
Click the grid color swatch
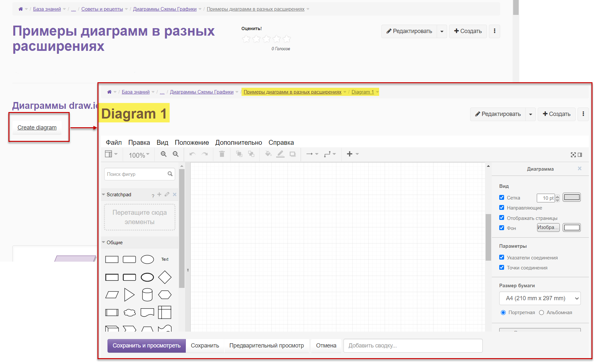571,198
